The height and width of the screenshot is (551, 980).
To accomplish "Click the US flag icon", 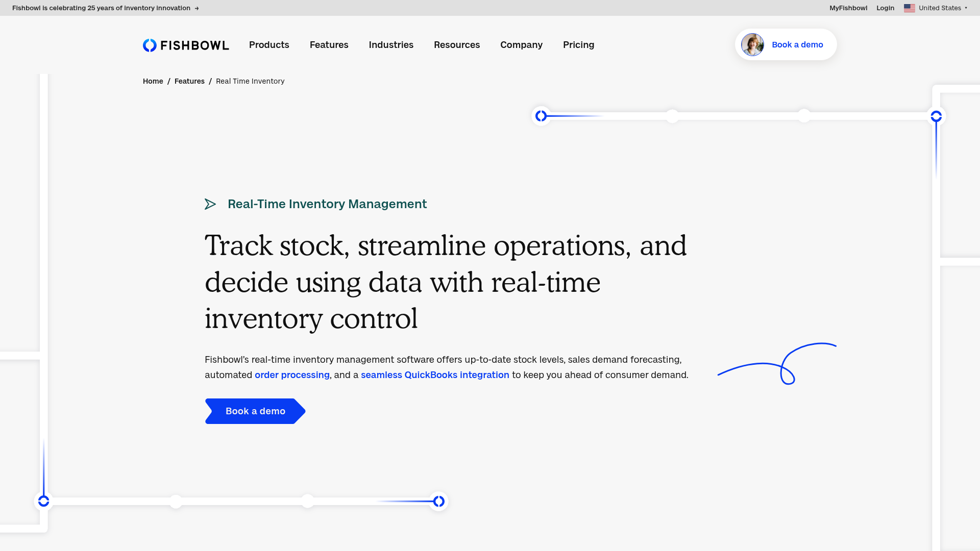I will pyautogui.click(x=910, y=8).
